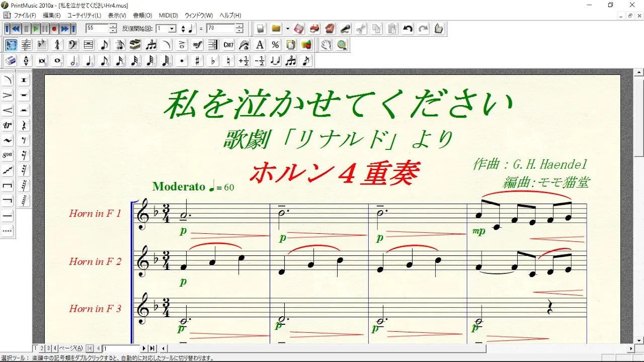Choose the quarter note duration
Image resolution: width=644 pixels, height=362 pixels.
click(89, 61)
